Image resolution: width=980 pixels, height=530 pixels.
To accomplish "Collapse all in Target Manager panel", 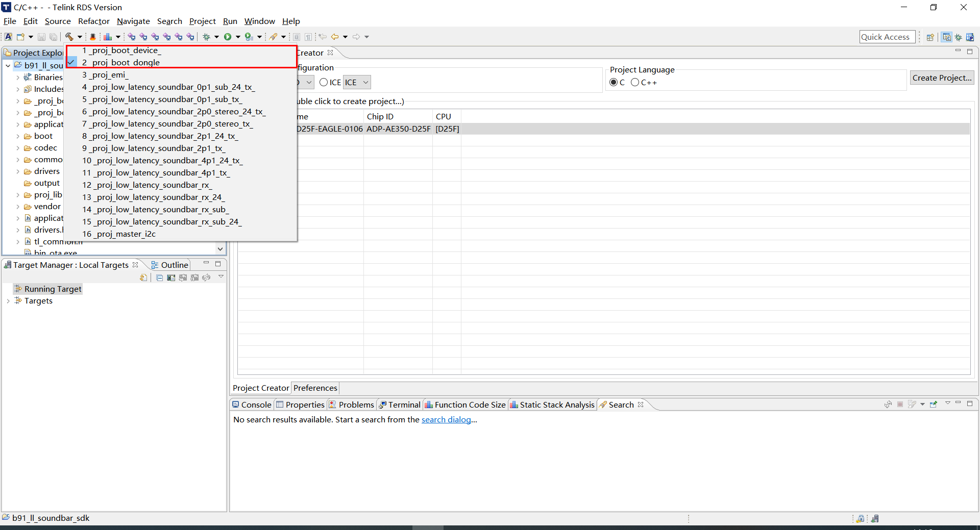I will [159, 278].
